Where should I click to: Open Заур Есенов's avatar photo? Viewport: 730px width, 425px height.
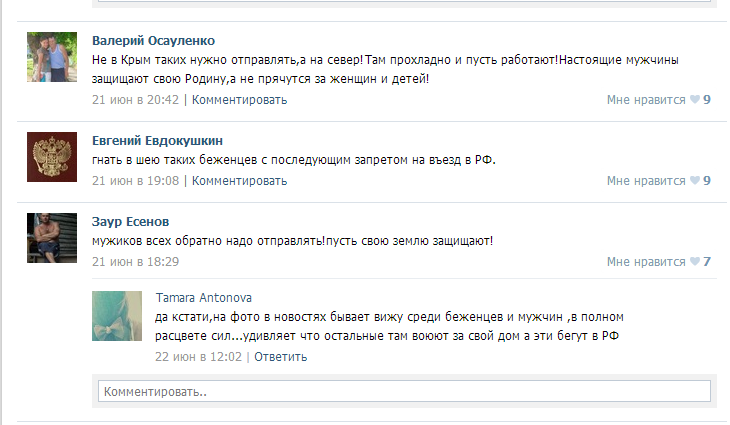pyautogui.click(x=52, y=238)
